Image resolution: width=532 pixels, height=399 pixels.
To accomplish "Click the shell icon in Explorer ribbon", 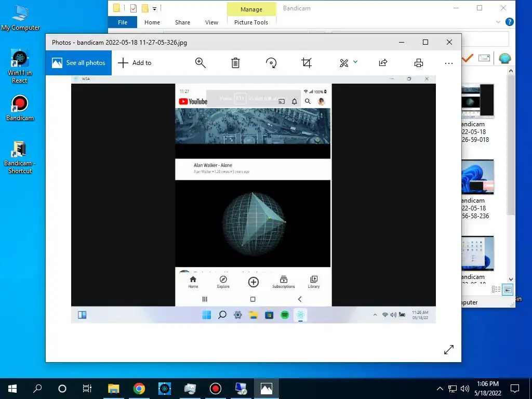I will (x=505, y=58).
